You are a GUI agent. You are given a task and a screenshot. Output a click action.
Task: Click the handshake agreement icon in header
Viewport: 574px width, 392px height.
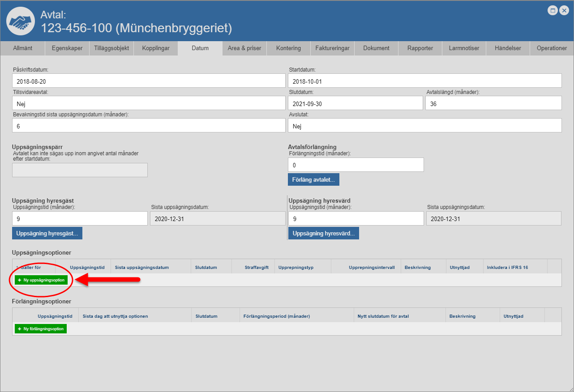[20, 21]
